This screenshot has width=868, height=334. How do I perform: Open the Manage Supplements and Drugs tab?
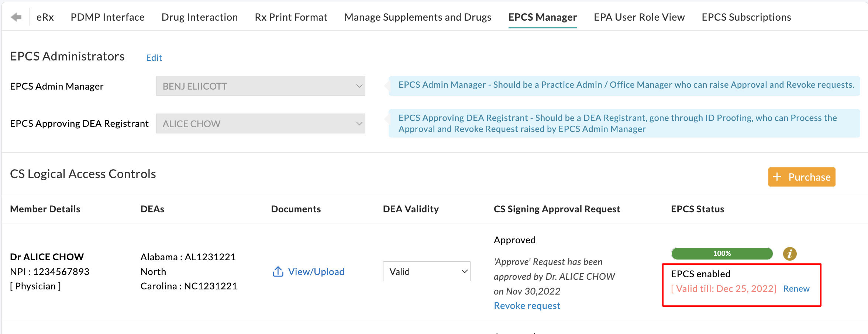[417, 17]
